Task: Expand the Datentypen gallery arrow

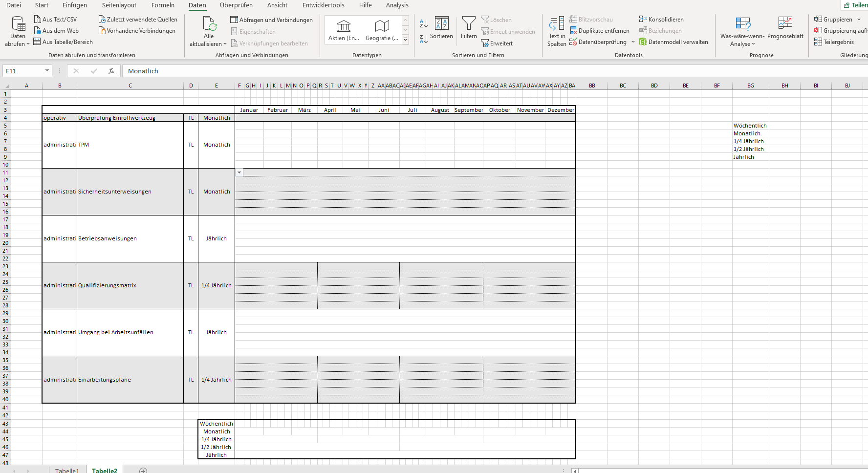Action: (405, 40)
